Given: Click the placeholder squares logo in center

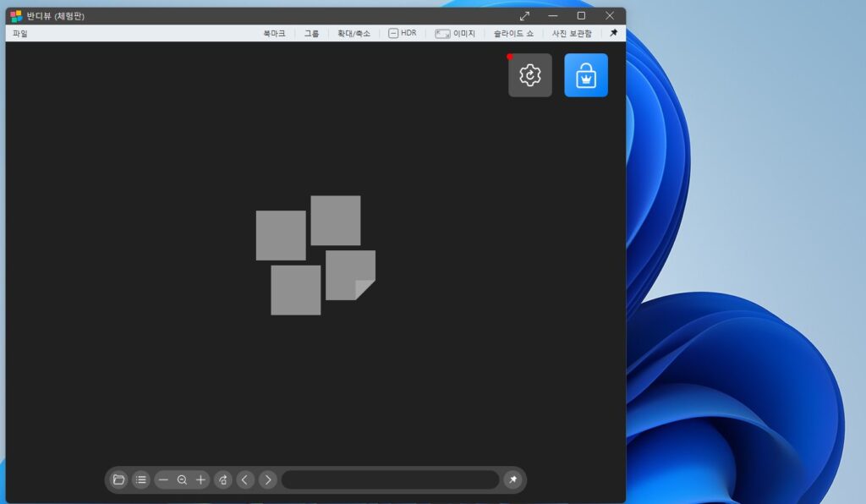Looking at the screenshot, I should tap(315, 255).
